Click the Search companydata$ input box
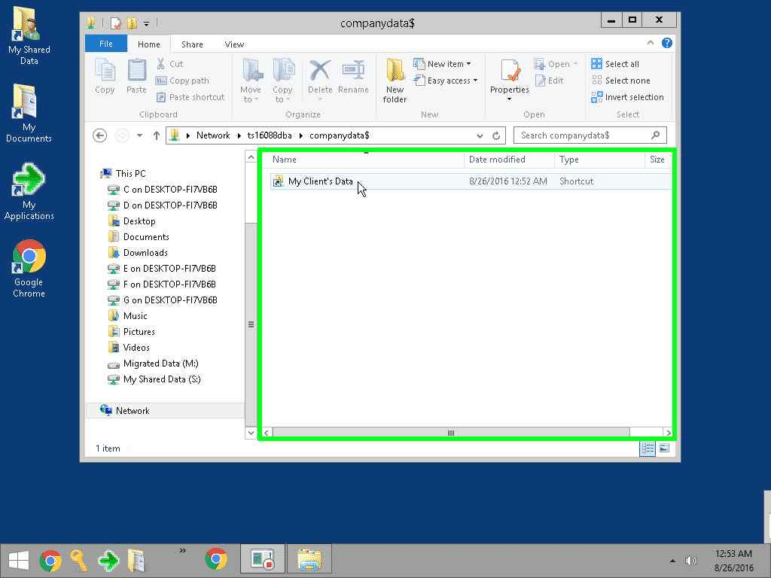Image resolution: width=771 pixels, height=578 pixels. [x=582, y=135]
